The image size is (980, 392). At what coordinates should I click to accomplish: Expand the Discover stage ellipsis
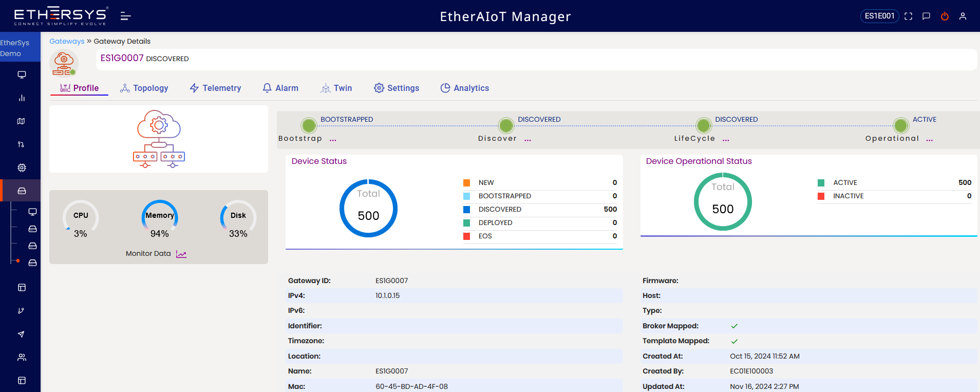(528, 139)
